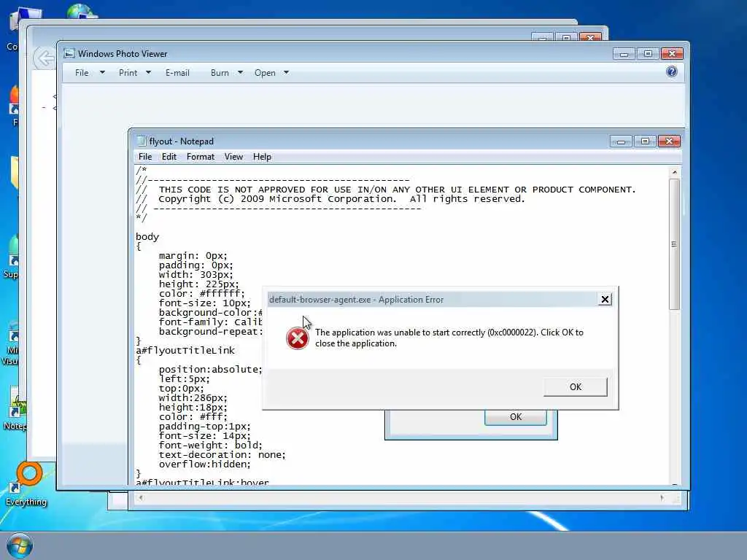Click the 'overflow:hidden;' line in Notepad
Viewport: 747px width, 560px height.
pos(204,464)
